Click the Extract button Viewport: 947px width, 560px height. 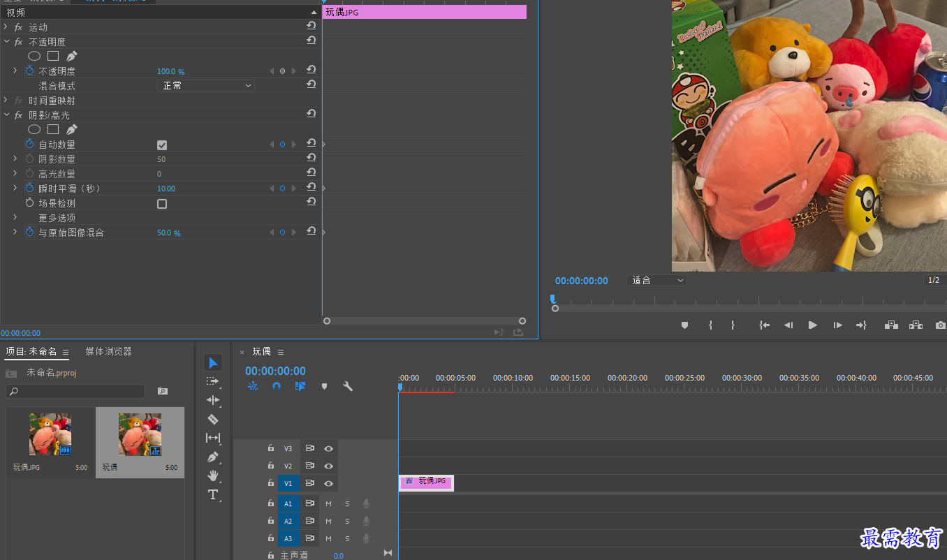coord(916,325)
